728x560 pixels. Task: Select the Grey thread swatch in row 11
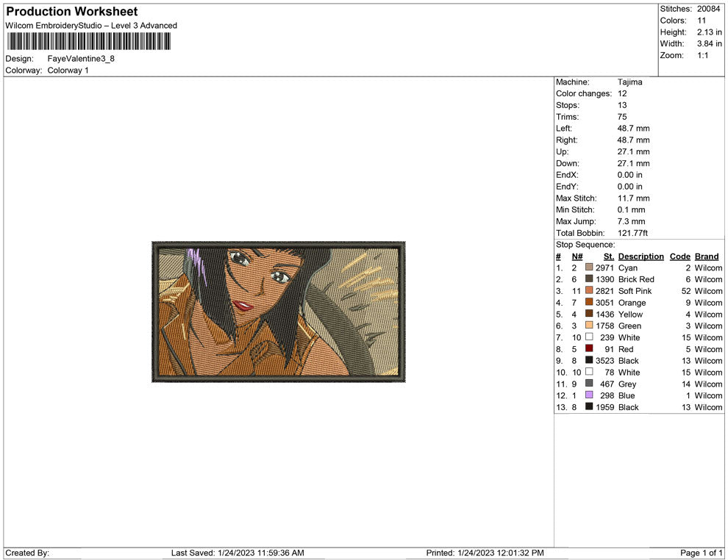pos(588,384)
